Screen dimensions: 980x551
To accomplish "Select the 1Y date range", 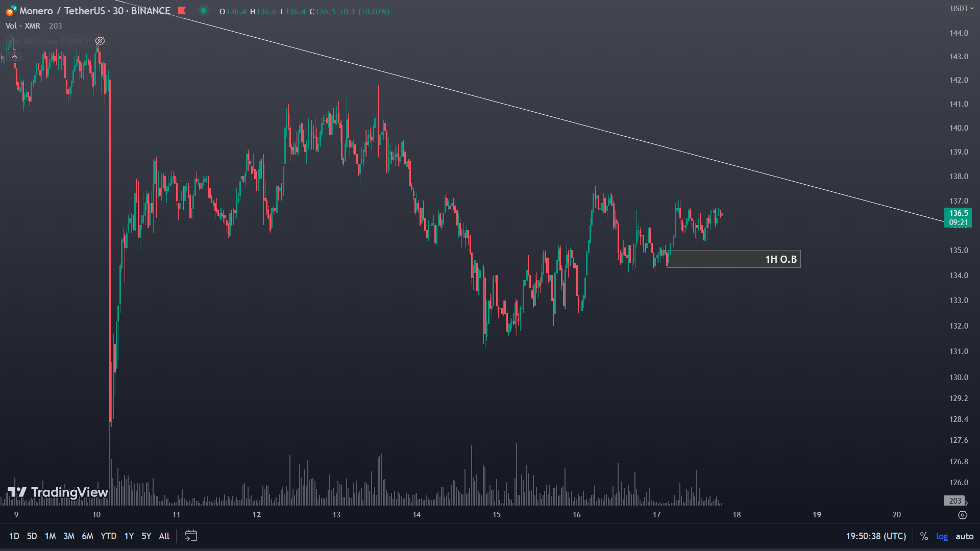I will [129, 536].
